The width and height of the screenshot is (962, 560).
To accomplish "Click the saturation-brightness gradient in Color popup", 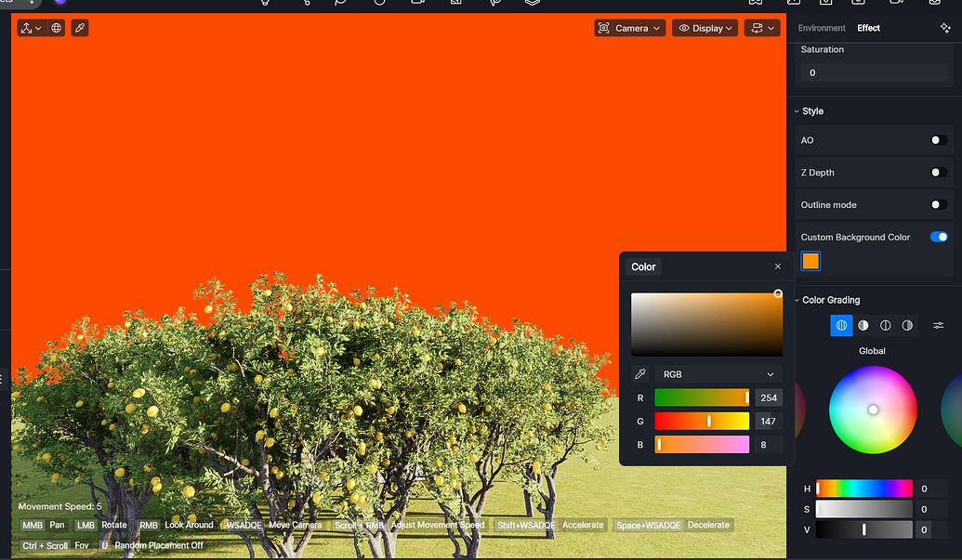I will [706, 324].
